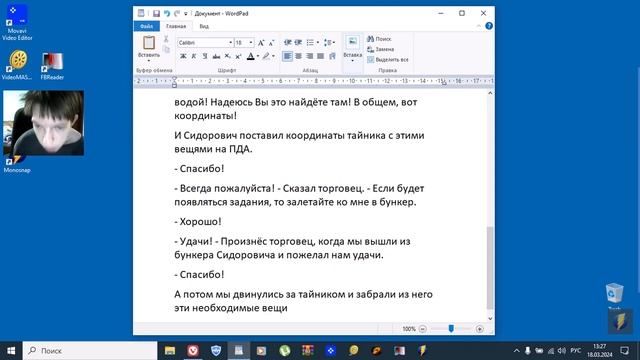Decrease font size with shrink font icon
Screen dimensions: 640x360
click(271, 42)
